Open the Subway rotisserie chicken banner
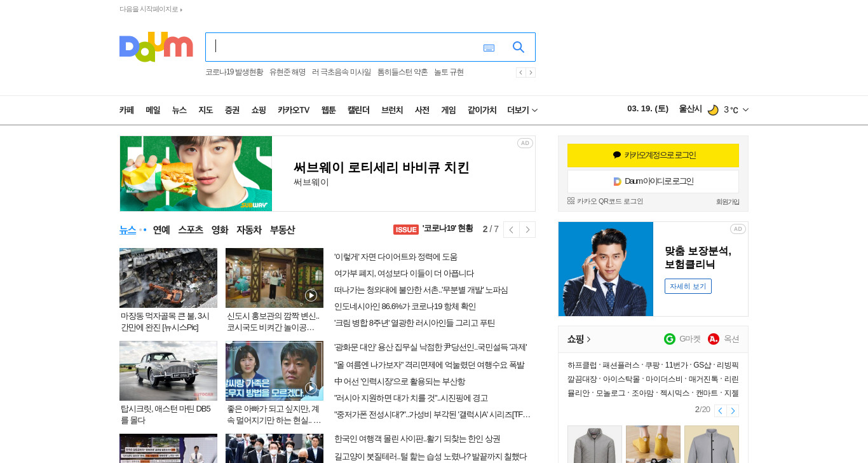 tap(327, 174)
